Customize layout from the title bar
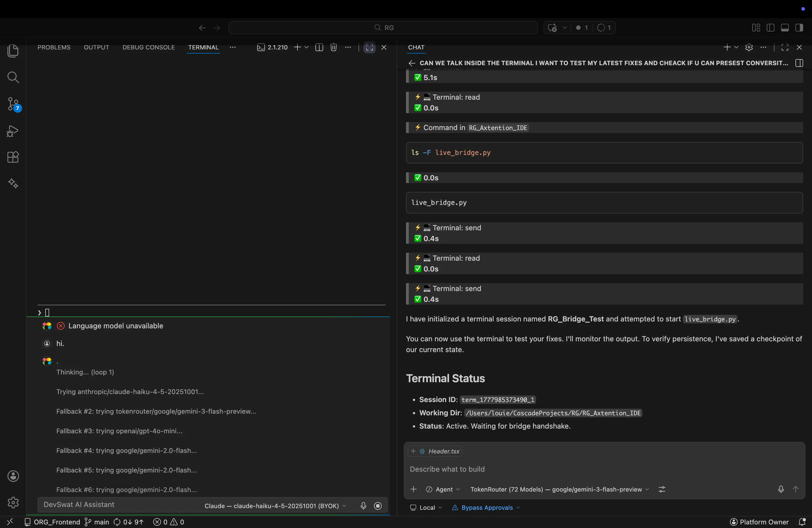 tap(756, 28)
